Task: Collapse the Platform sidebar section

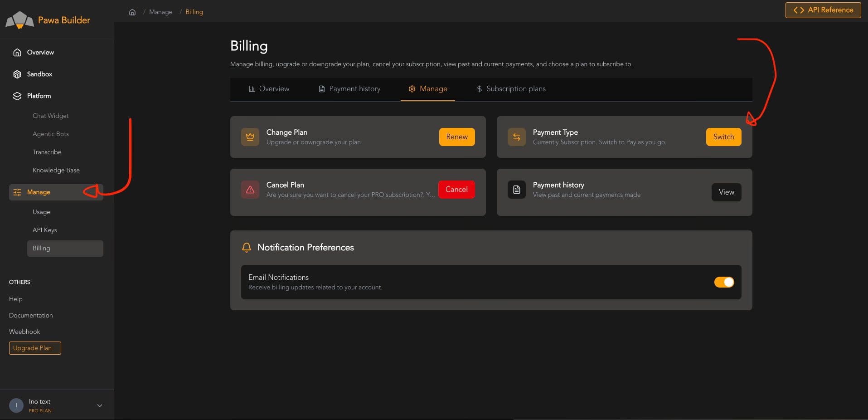Action: point(56,96)
